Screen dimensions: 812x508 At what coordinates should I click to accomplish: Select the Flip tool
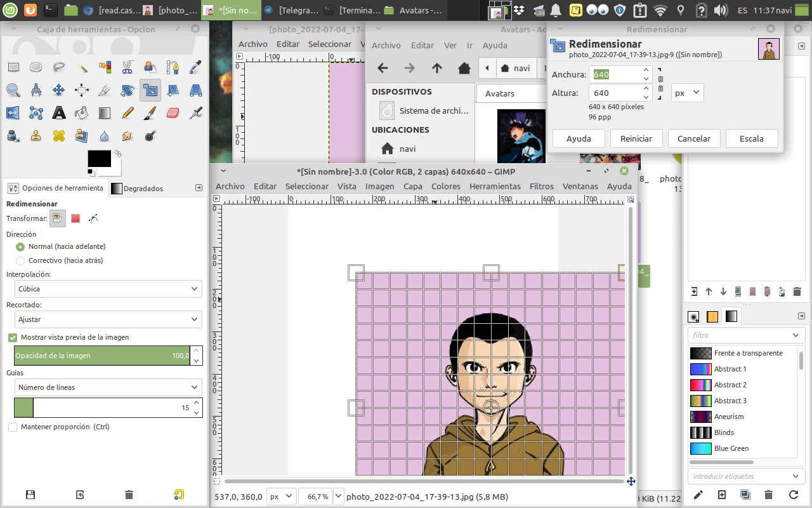13,113
